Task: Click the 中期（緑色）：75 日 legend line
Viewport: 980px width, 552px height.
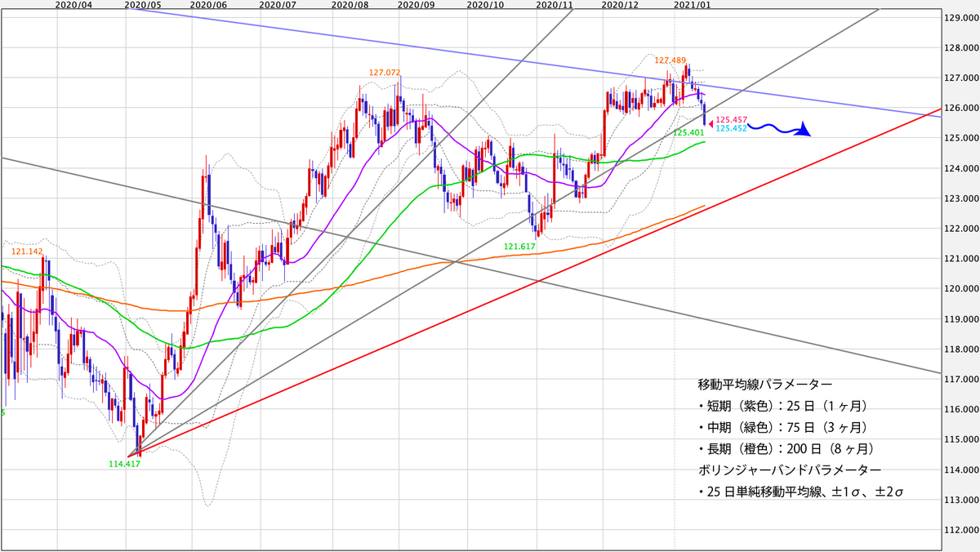Action: pyautogui.click(x=782, y=427)
